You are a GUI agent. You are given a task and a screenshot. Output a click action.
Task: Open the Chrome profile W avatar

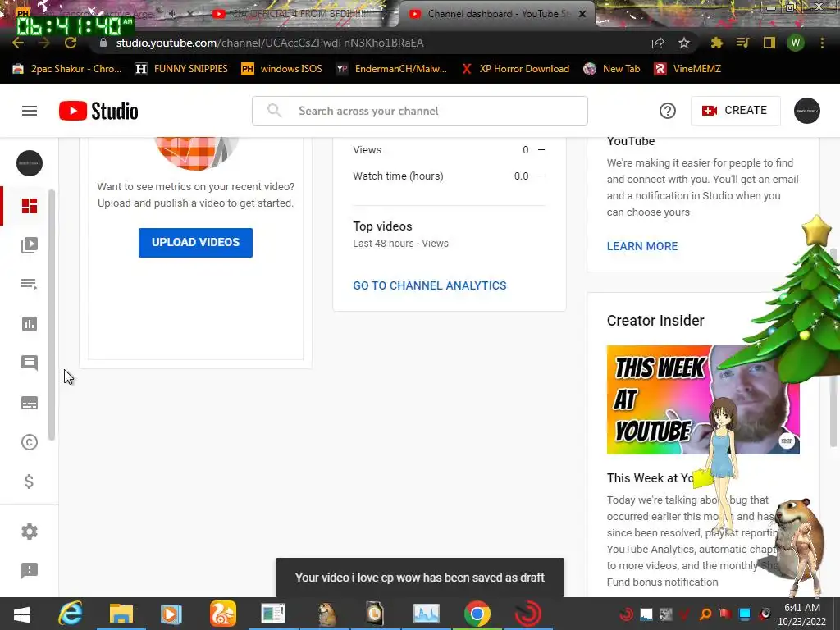click(x=796, y=43)
